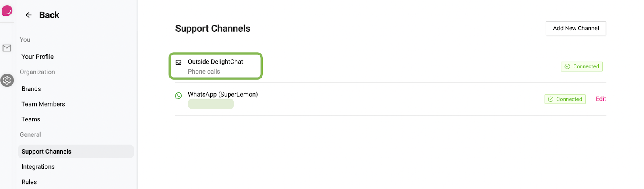Open the settings gear icon
This screenshot has width=644, height=189.
click(x=7, y=80)
